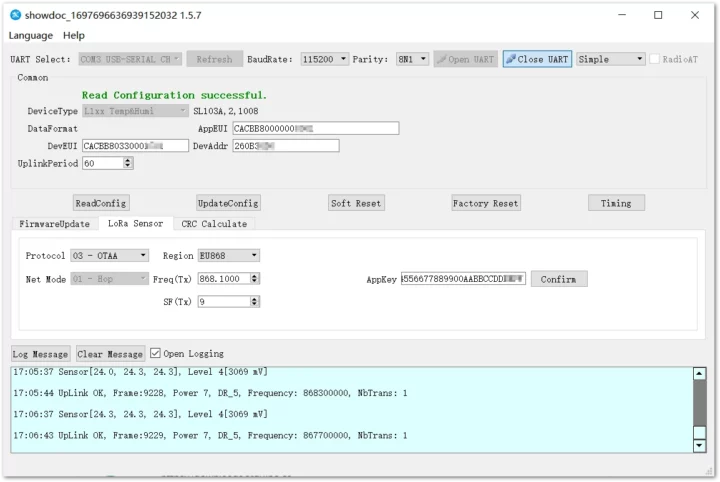Uncheck the Open Logging checkbox

click(x=155, y=353)
